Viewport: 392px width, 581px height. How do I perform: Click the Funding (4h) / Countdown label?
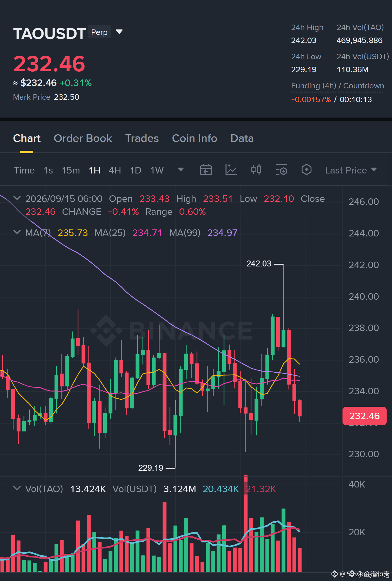pyautogui.click(x=338, y=86)
